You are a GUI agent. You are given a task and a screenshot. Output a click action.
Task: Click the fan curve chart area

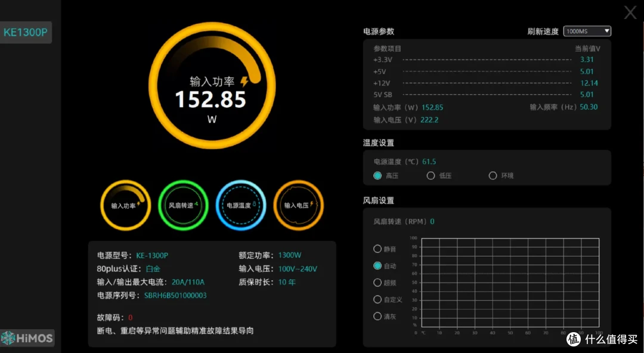tap(510, 283)
